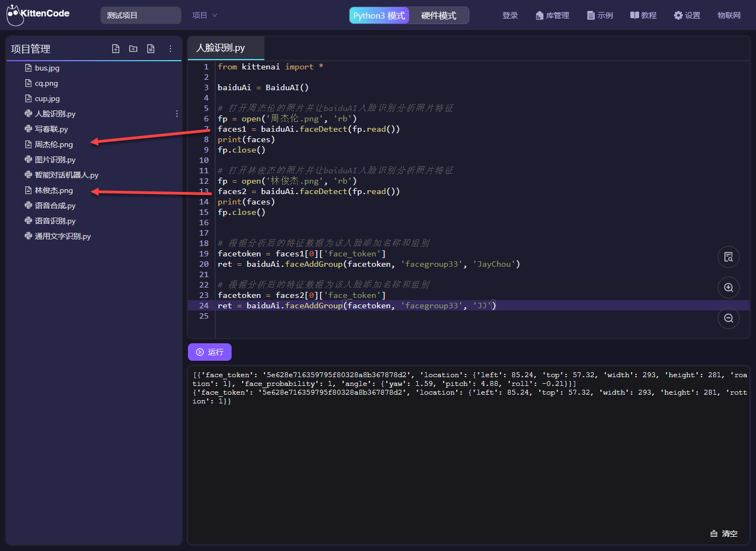This screenshot has width=756, height=551.
Task: Click the document search icon beside editor
Action: 729,257
